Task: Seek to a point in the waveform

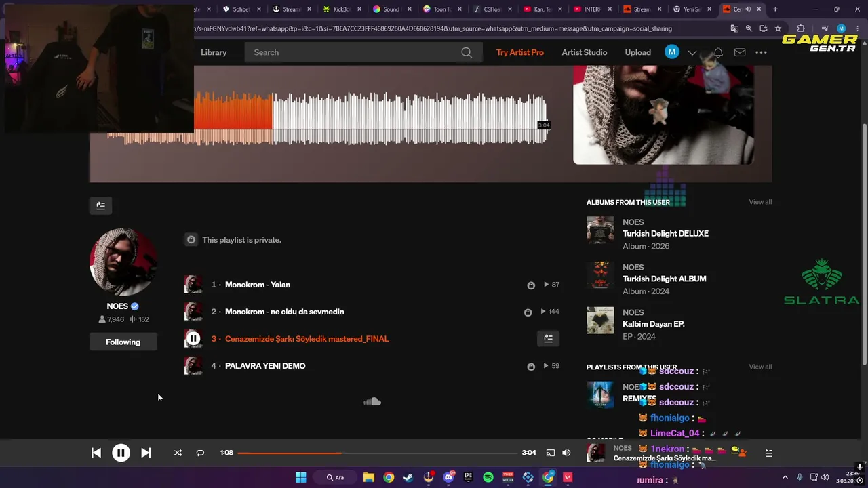Action: click(x=327, y=119)
